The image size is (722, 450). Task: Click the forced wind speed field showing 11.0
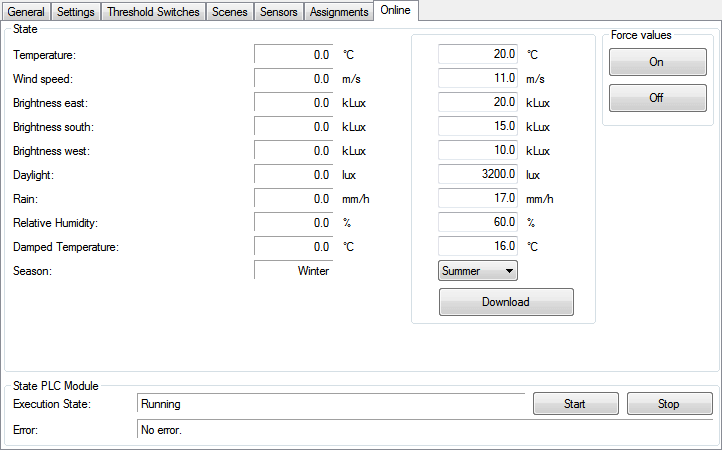point(478,78)
